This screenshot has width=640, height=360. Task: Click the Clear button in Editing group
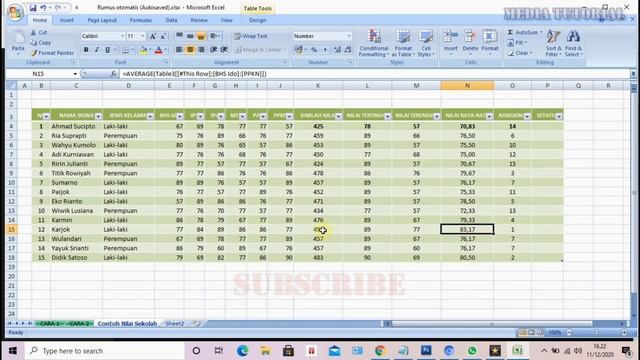coord(520,53)
